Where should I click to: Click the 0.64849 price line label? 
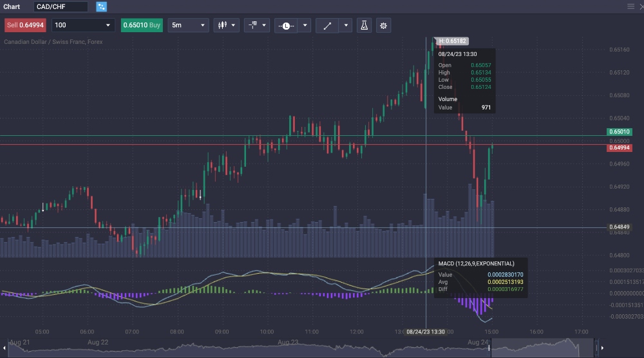pos(620,227)
